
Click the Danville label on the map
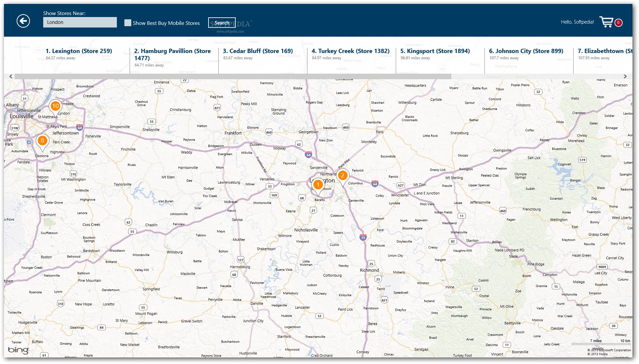pos(257,303)
